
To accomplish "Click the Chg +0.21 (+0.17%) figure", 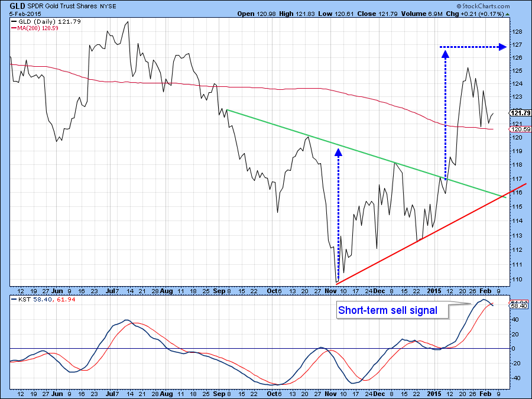I will tap(475, 14).
